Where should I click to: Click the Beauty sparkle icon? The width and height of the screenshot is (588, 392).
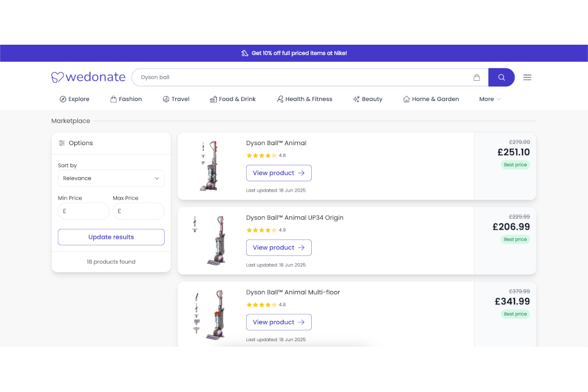pyautogui.click(x=356, y=99)
